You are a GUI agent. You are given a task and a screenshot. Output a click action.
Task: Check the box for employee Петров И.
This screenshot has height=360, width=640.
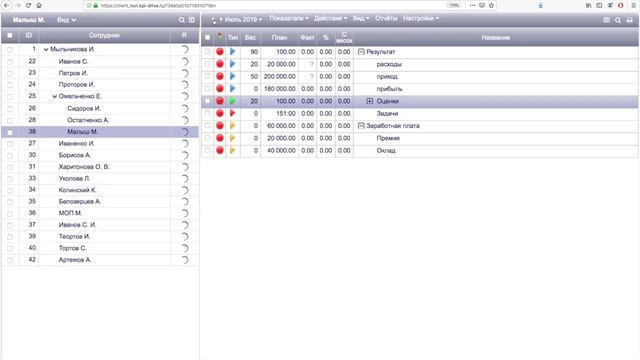[x=10, y=73]
